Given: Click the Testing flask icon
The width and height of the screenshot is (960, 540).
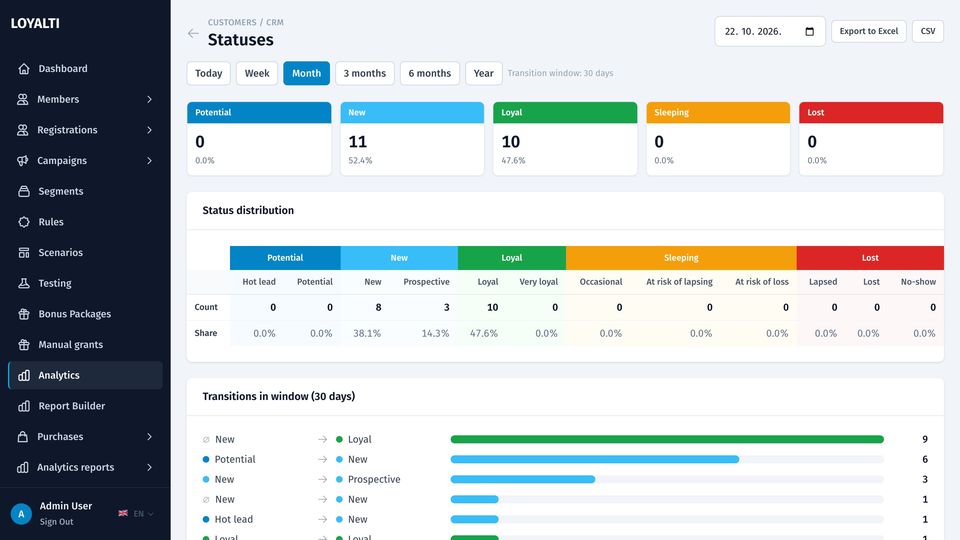Looking at the screenshot, I should pyautogui.click(x=24, y=283).
